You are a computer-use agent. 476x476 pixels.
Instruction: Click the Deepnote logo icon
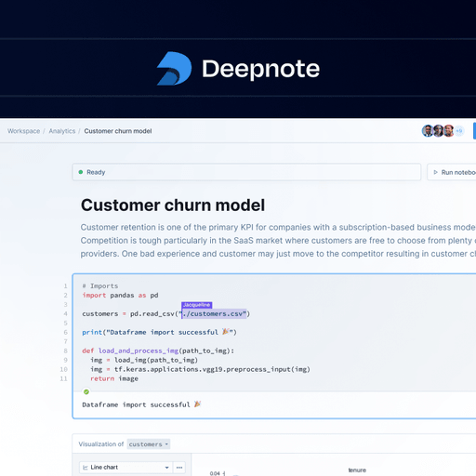coord(174,69)
